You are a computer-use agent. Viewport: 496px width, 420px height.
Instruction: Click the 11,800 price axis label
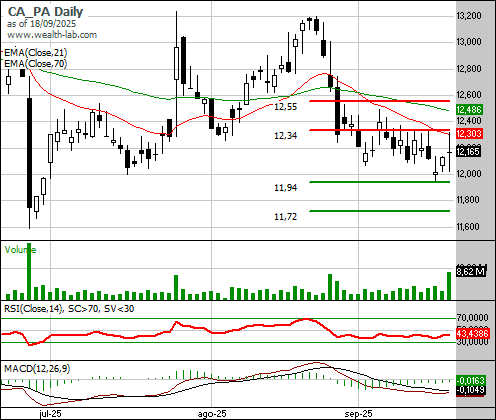[468, 200]
